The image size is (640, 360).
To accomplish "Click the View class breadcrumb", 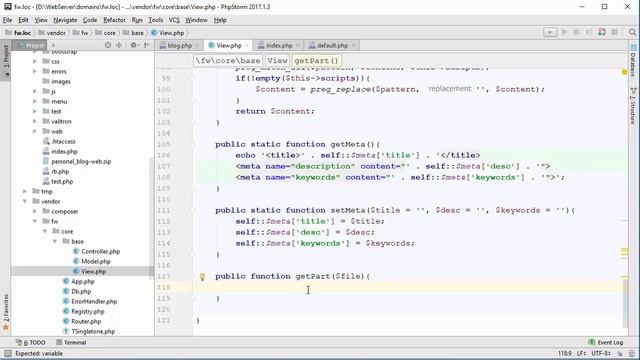I will [277, 61].
